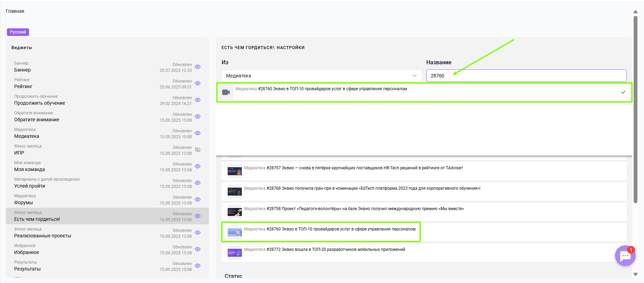The image size is (644, 283).
Task: Hide the Моя команда widget eye icon
Action: coord(198,166)
